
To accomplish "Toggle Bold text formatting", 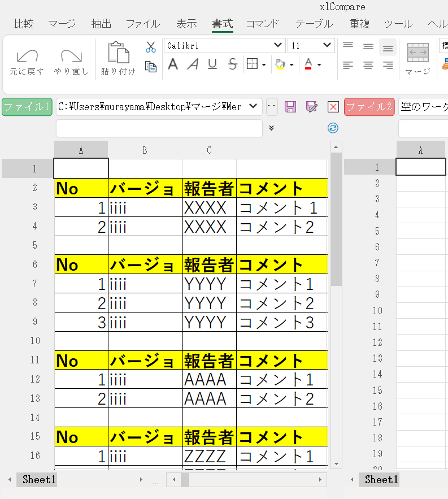I will 173,64.
